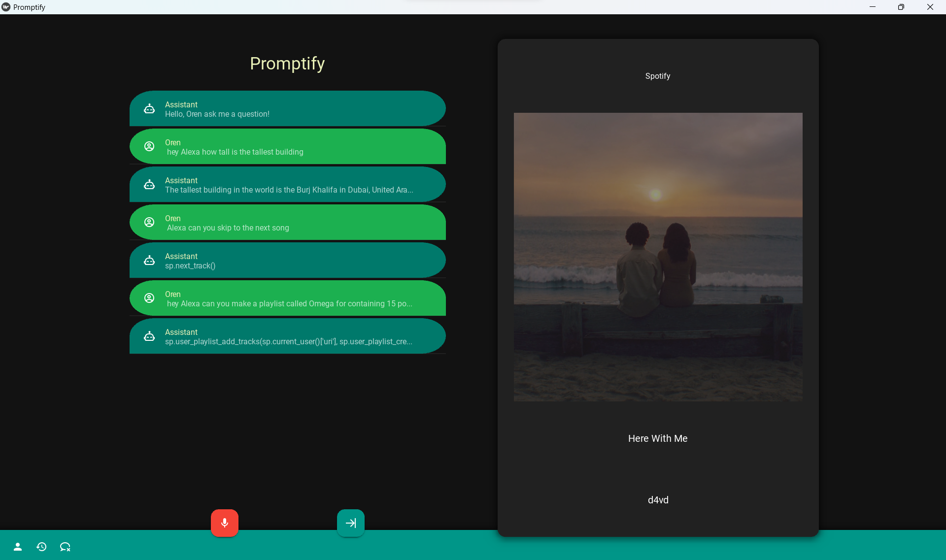
Task: Click the Here With Me album artwork
Action: (658, 257)
